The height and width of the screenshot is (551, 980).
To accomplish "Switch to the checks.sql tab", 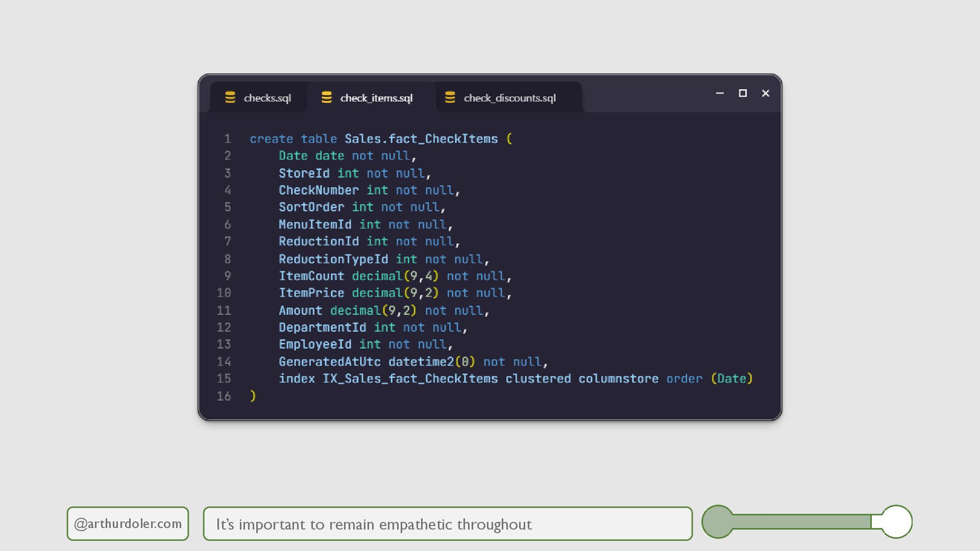I will point(267,98).
